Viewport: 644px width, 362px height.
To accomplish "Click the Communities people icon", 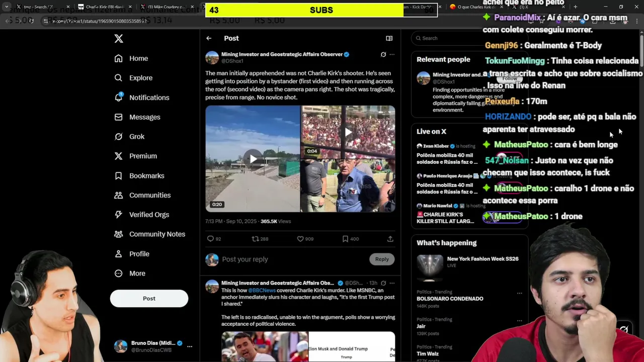I will [x=118, y=195].
